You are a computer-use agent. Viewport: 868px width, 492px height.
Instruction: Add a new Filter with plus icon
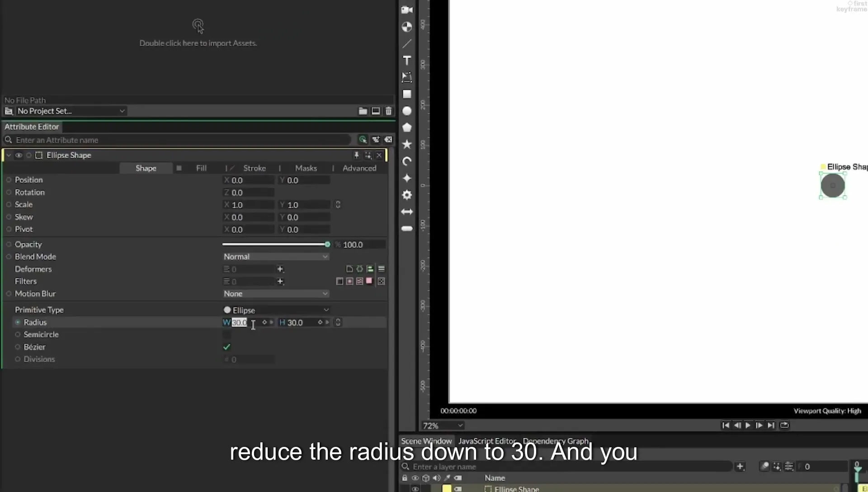coord(280,281)
